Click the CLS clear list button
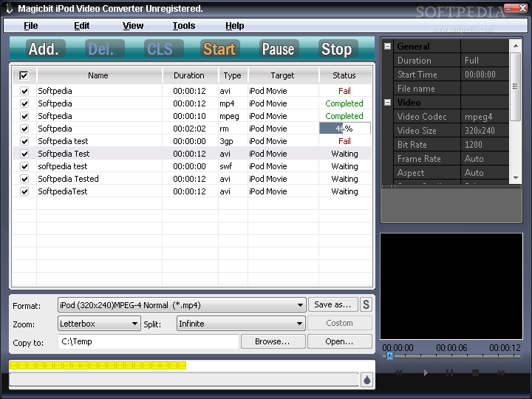 163,49
